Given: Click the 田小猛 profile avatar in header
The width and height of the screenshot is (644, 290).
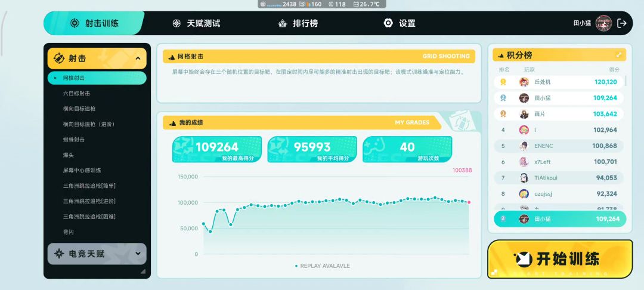Looking at the screenshot, I should pyautogui.click(x=603, y=23).
